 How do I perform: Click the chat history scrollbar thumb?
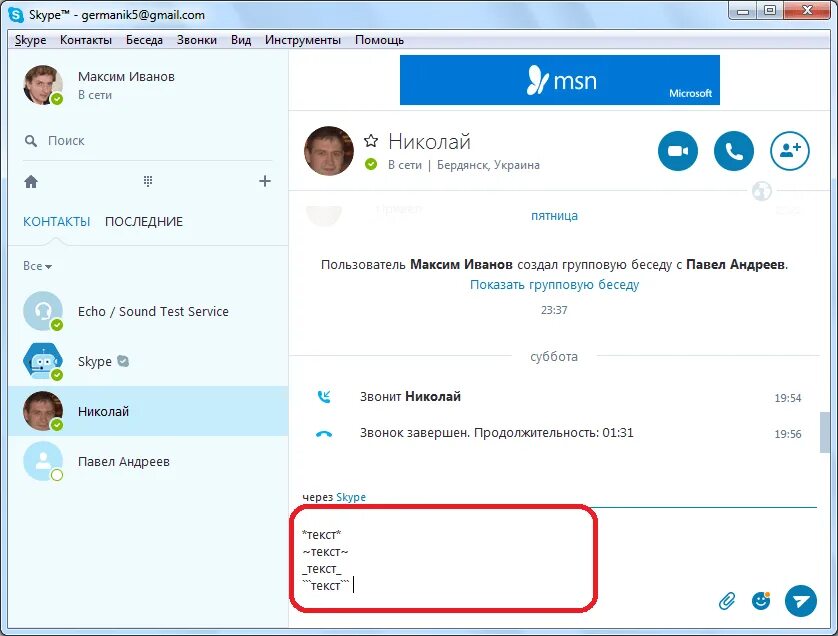(825, 432)
